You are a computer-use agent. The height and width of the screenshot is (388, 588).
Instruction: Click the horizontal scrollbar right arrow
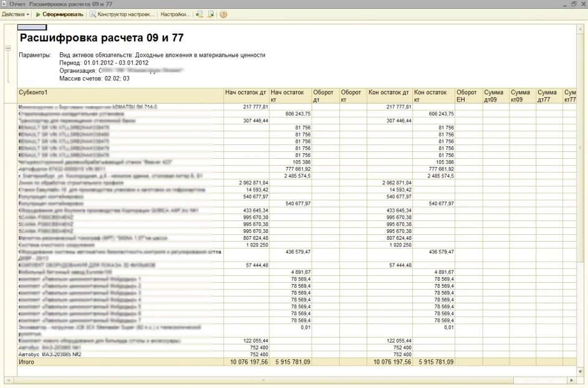click(572, 381)
